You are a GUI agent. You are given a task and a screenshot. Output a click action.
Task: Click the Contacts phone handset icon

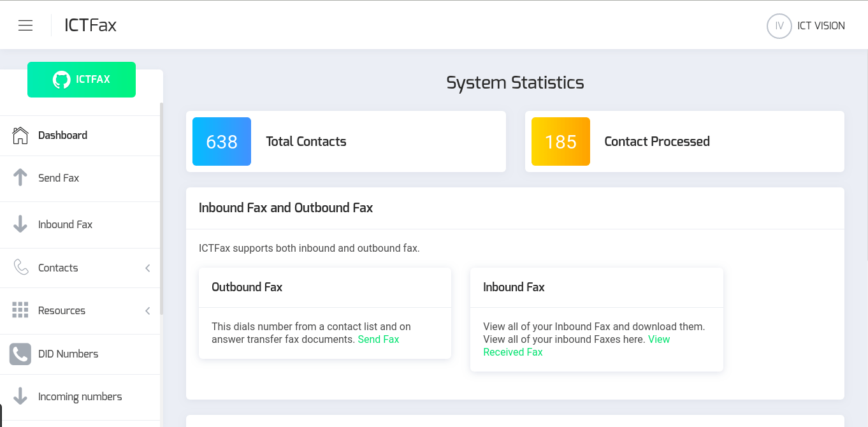[21, 267]
